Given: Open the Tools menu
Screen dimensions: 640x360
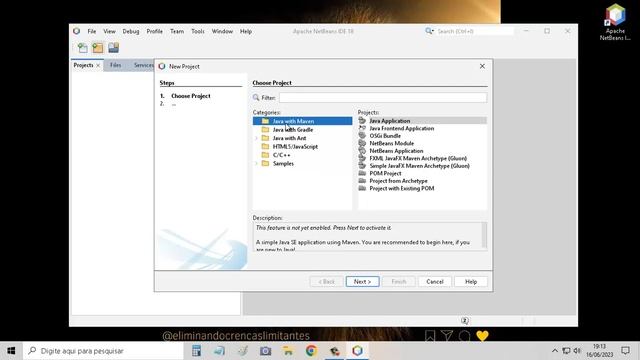Looking at the screenshot, I should coord(198,31).
